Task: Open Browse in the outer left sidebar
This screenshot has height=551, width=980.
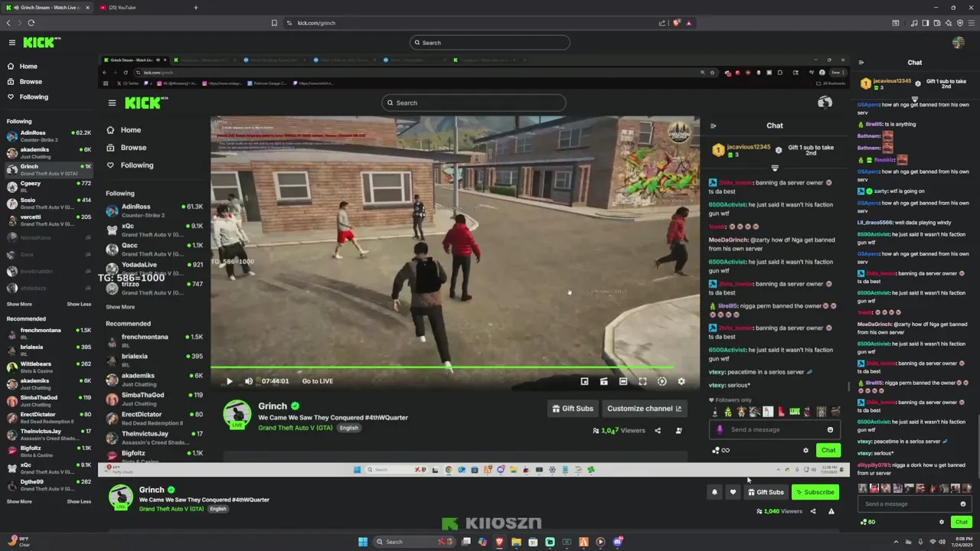Action: [24, 82]
